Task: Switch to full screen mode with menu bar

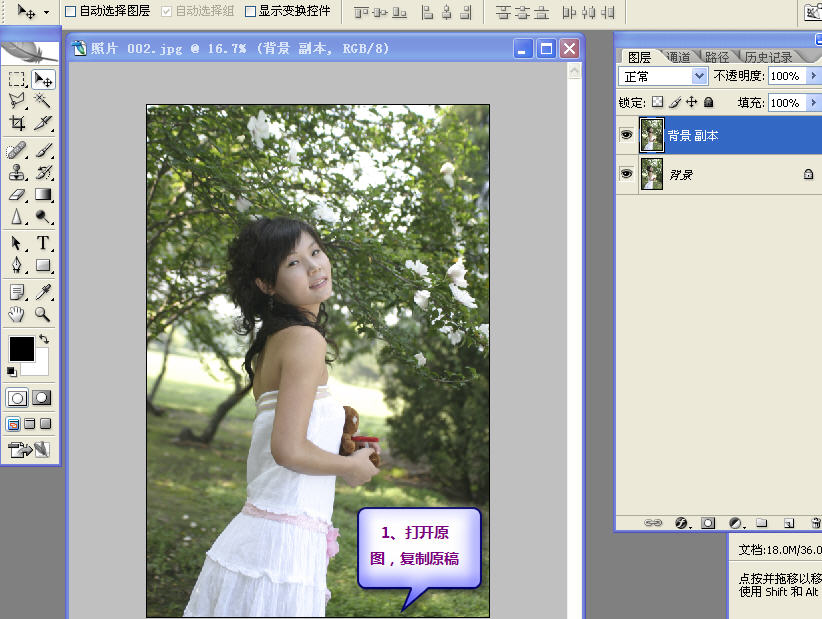Action: point(30,423)
